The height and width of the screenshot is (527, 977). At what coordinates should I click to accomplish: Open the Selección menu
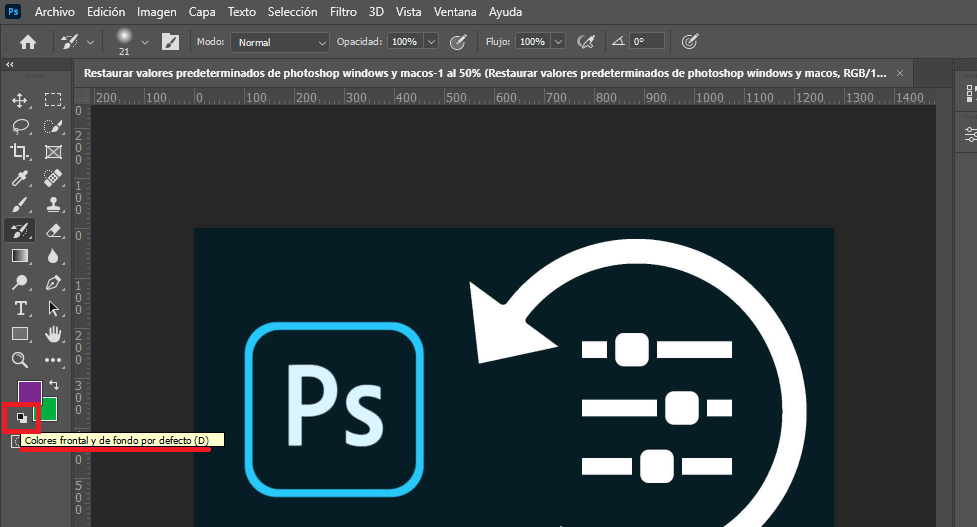coord(292,12)
